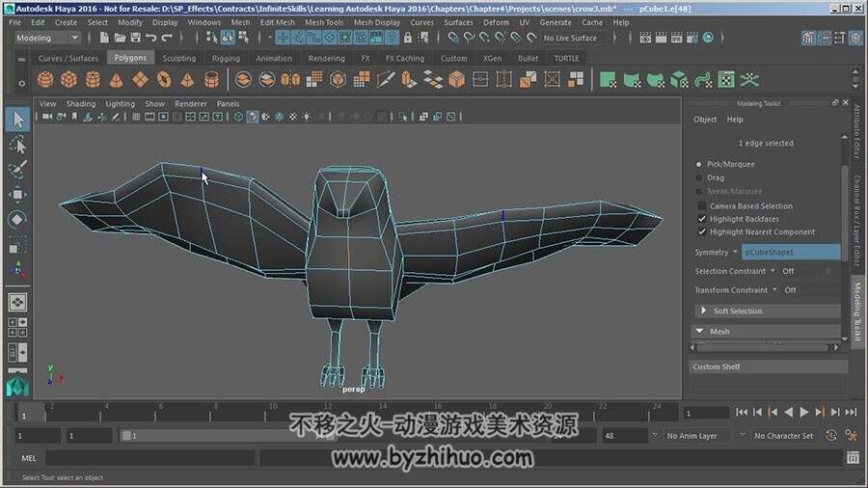Uncheck Highlight Backfaces
The width and height of the screenshot is (868, 488).
[702, 219]
